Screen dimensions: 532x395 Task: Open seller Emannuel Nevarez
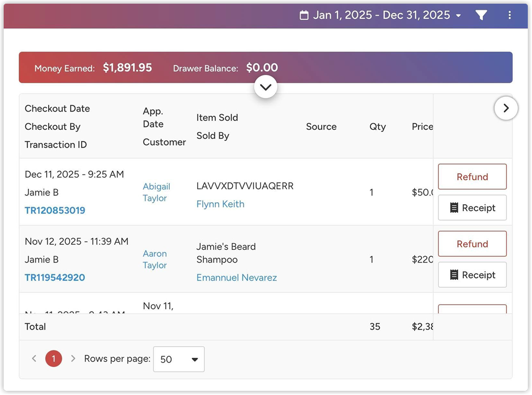coord(236,278)
